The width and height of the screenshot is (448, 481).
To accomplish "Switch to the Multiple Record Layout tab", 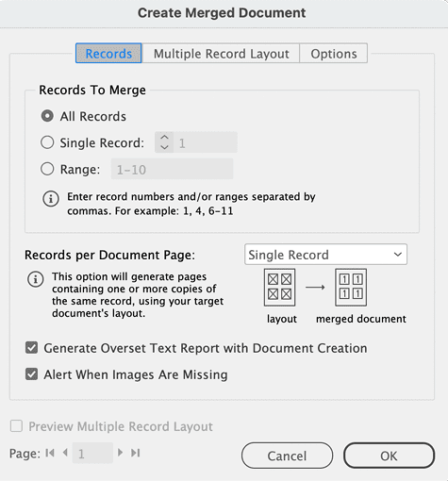I will (x=221, y=54).
